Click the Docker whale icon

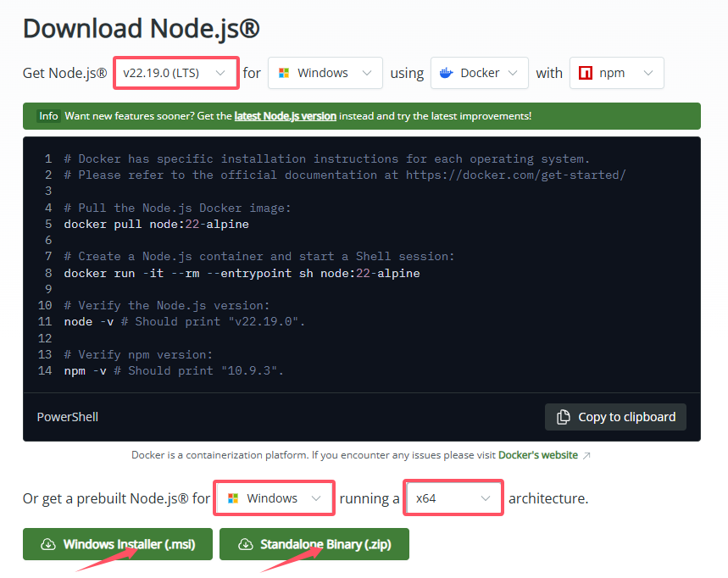446,73
